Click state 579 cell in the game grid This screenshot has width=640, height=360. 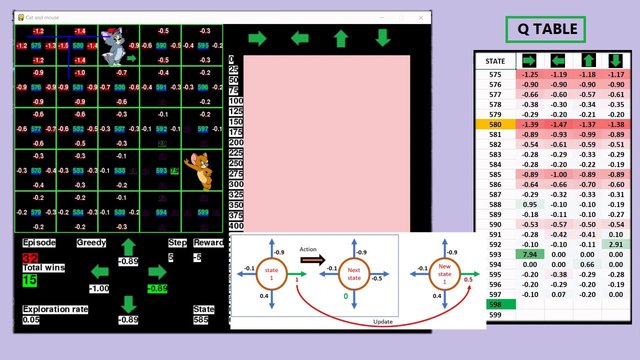(x=36, y=212)
